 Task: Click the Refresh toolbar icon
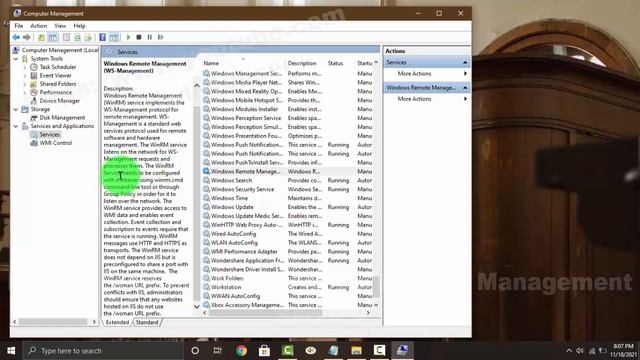[x=77, y=37]
